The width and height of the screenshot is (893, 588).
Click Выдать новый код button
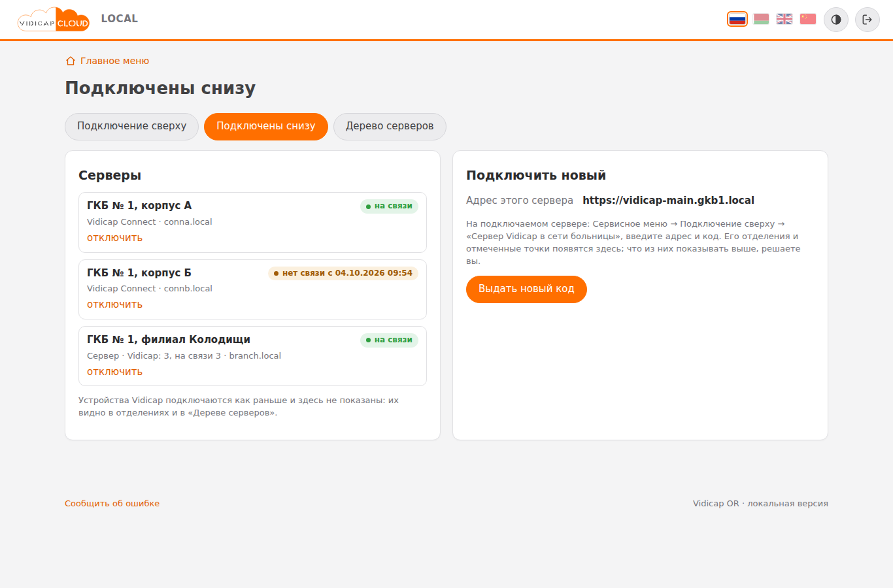coord(526,289)
